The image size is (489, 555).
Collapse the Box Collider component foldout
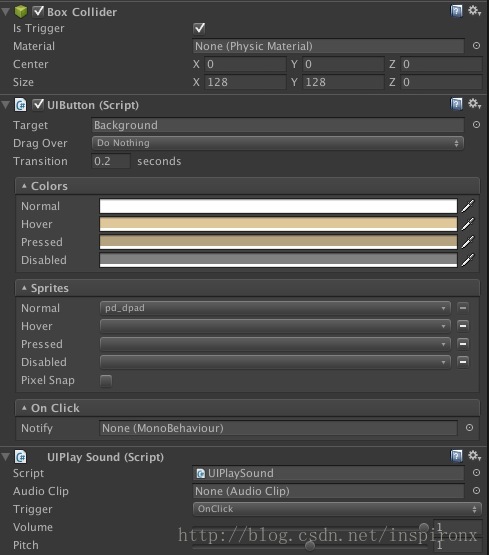(6, 12)
